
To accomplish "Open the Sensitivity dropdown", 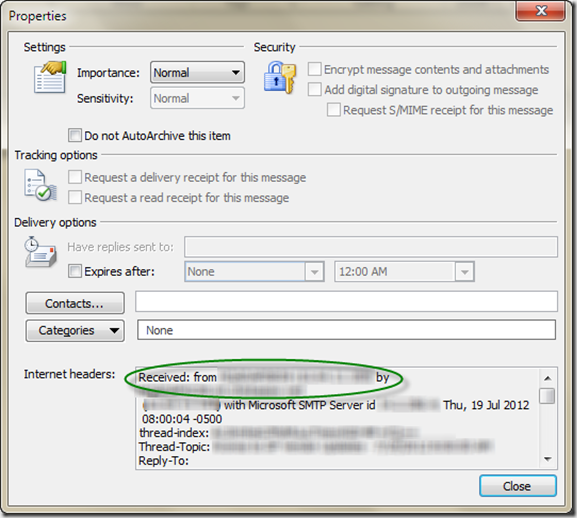I will tap(197, 98).
